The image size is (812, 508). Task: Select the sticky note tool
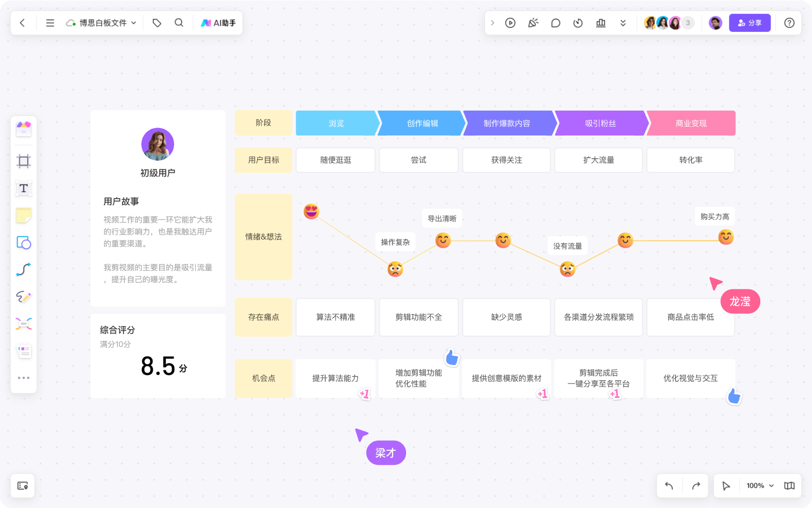tap(23, 215)
